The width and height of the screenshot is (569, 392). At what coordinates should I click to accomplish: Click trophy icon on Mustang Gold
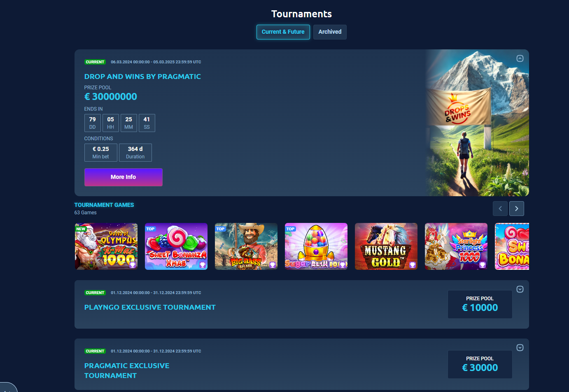tap(413, 265)
